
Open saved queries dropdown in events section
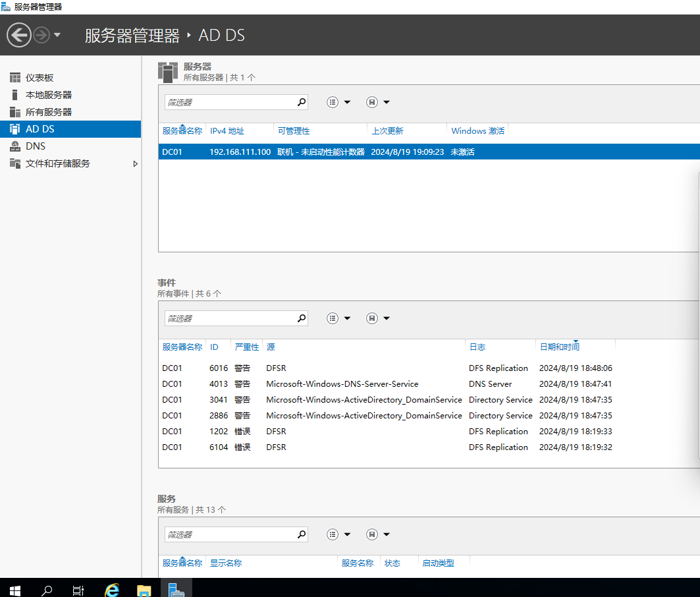pyautogui.click(x=378, y=318)
